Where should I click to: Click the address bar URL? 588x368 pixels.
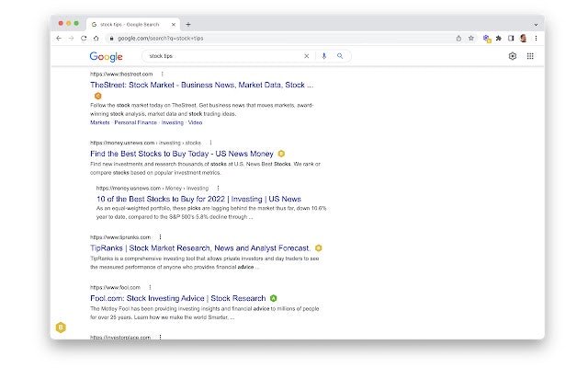[x=161, y=39]
